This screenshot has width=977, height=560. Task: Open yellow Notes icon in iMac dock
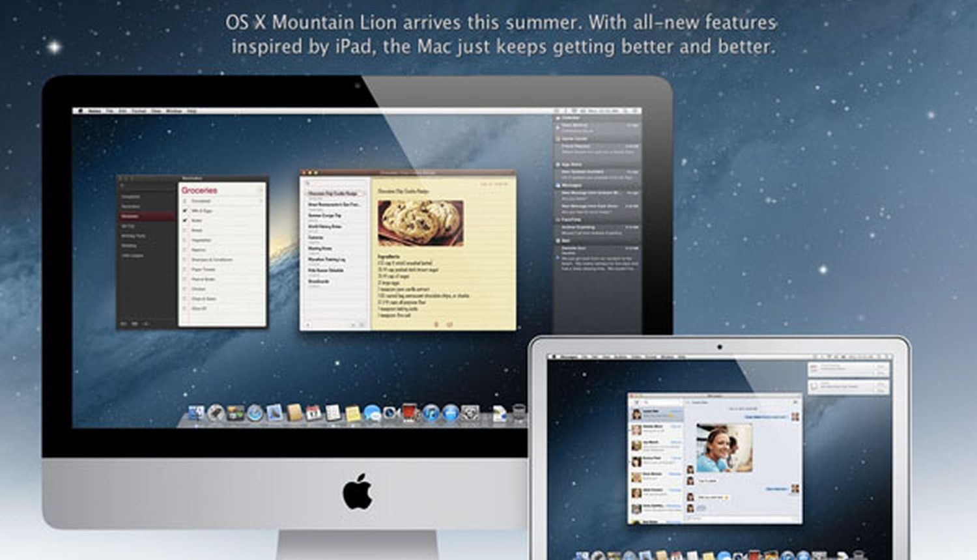(352, 413)
